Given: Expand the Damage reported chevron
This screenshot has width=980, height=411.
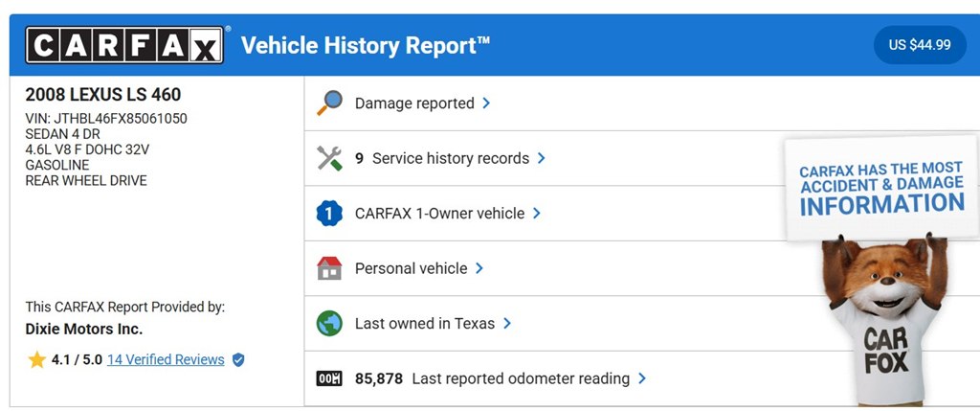Looking at the screenshot, I should [486, 103].
